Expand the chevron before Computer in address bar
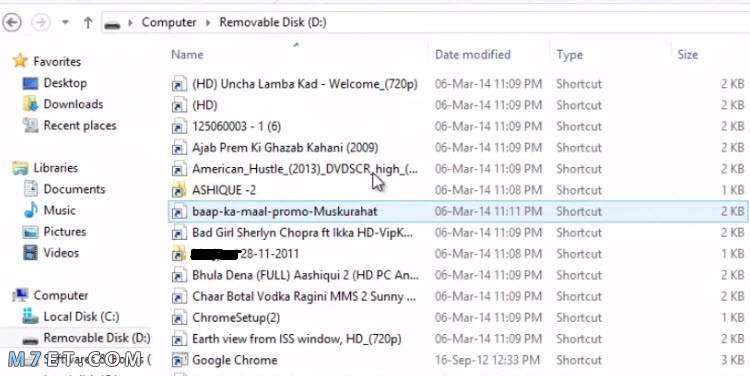The width and height of the screenshot is (750, 376). coord(130,22)
